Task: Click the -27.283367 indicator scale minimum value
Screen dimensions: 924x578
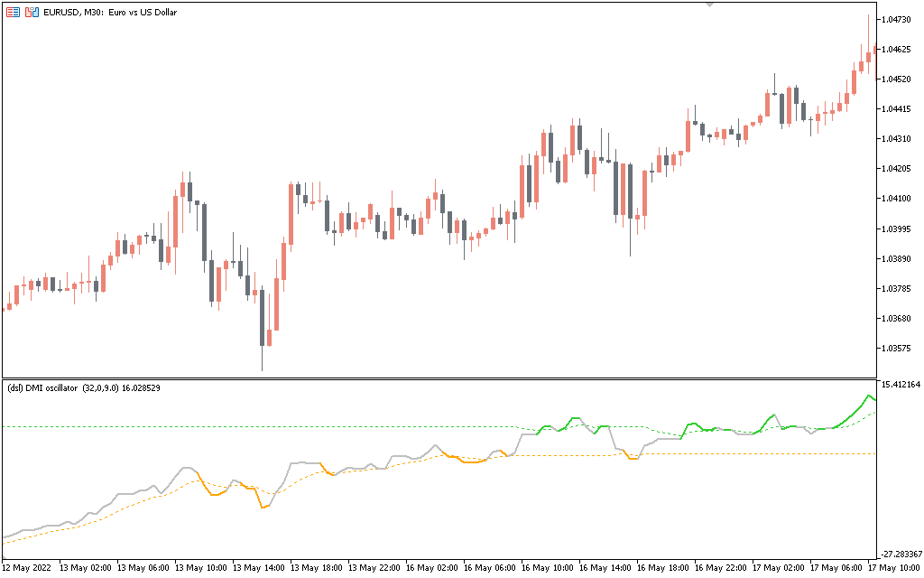Action: pos(901,554)
